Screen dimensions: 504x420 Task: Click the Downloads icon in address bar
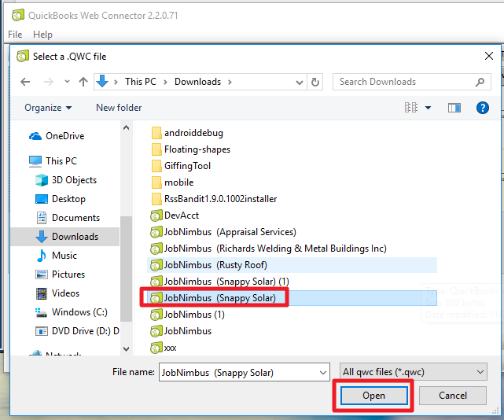(102, 81)
